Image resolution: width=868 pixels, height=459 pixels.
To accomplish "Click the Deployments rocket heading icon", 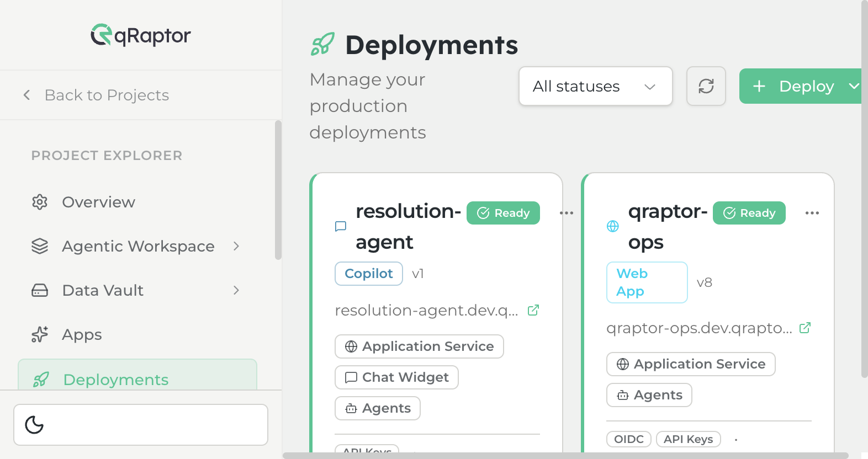I will tap(322, 45).
